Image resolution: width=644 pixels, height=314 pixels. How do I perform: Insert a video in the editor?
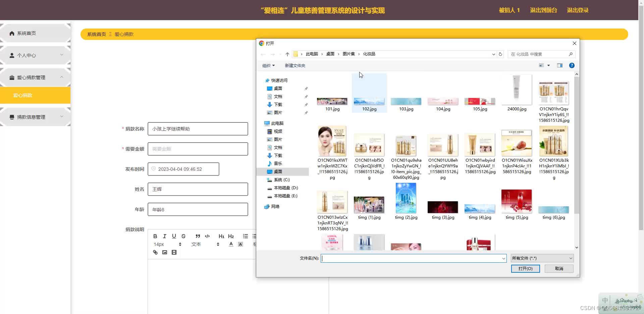(174, 252)
